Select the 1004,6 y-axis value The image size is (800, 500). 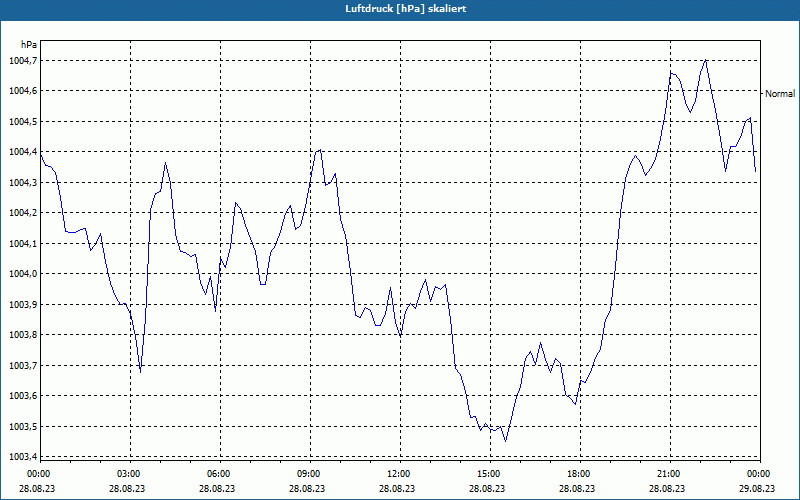click(x=23, y=91)
